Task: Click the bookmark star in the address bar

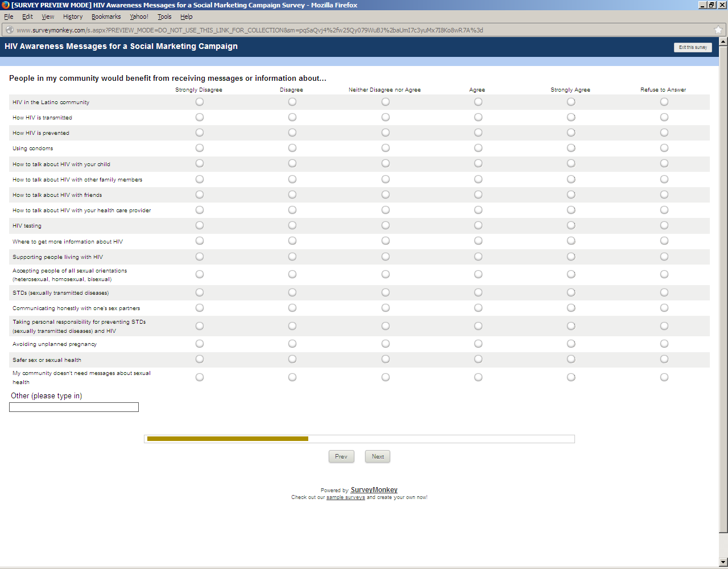Action: click(718, 30)
